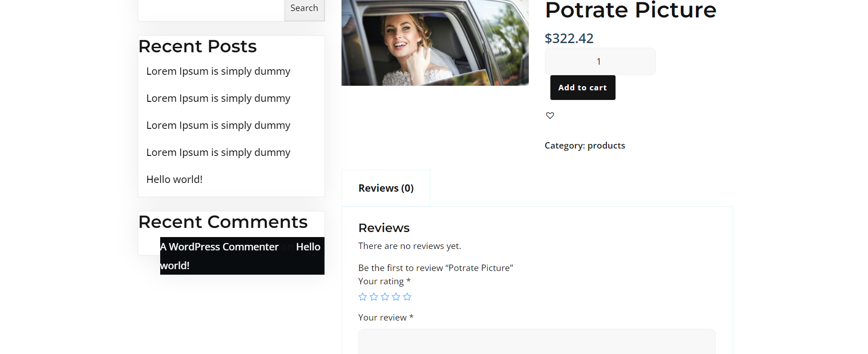Image resolution: width=868 pixels, height=354 pixels.
Task: Select the third rating star
Action: [385, 297]
